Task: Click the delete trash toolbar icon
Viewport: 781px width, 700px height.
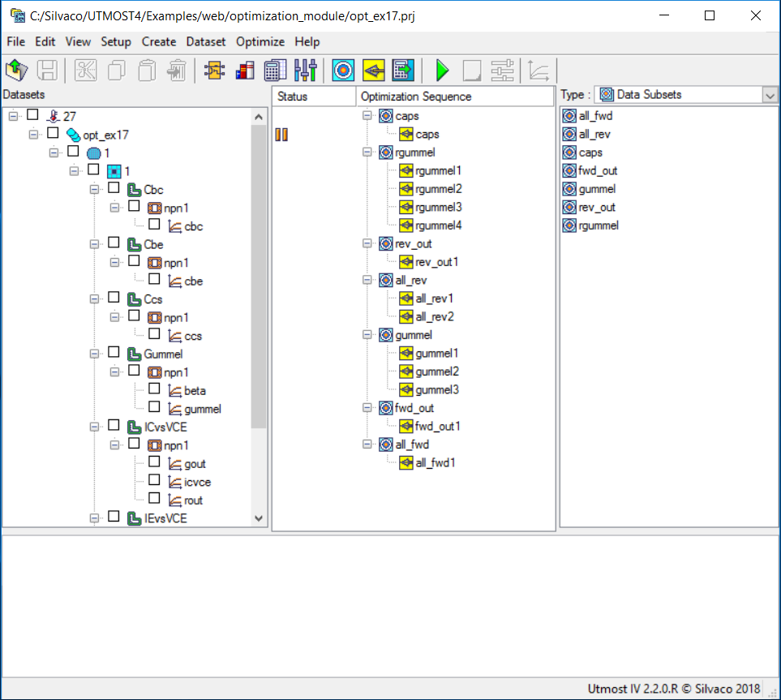Action: coord(177,71)
